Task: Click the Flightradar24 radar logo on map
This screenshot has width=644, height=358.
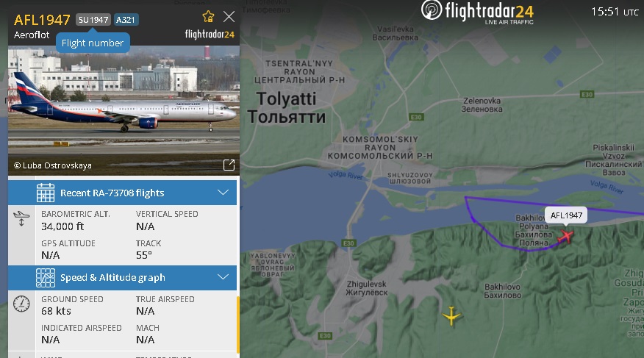Action: pos(432,10)
